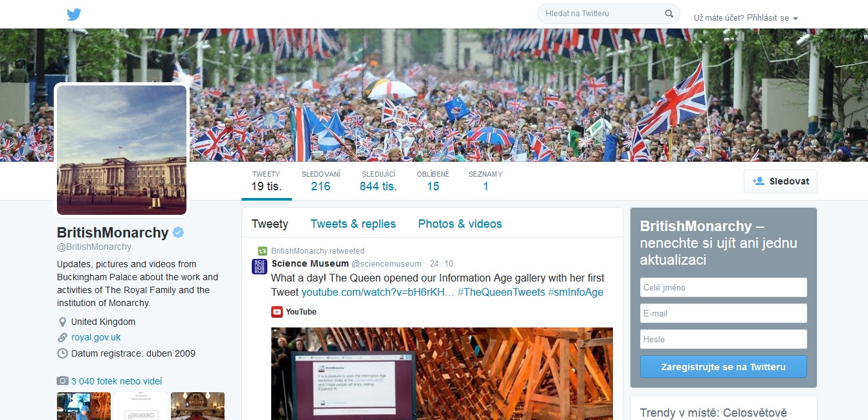
Task: Show the Sledující followers list
Action: pyautogui.click(x=379, y=181)
